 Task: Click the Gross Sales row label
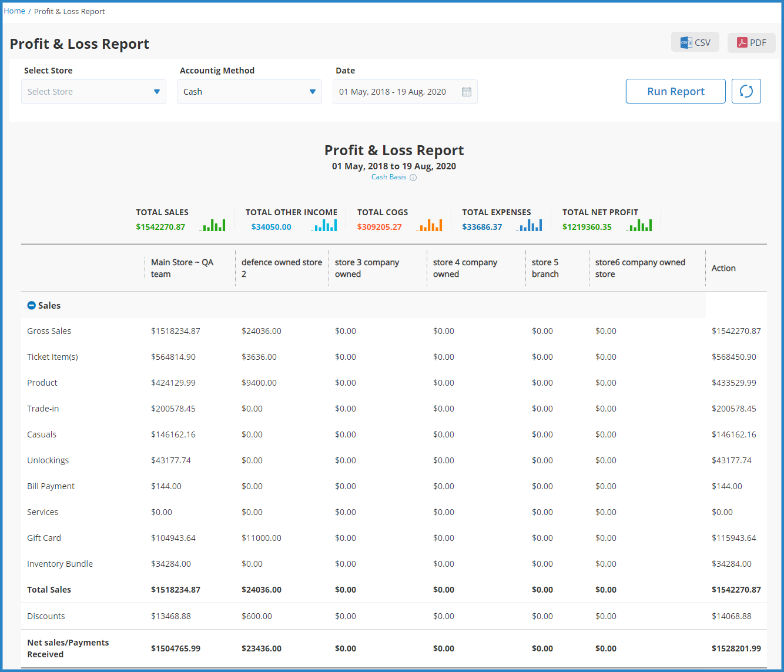point(49,331)
